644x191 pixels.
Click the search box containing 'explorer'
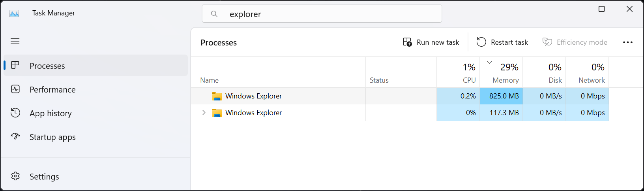point(322,14)
